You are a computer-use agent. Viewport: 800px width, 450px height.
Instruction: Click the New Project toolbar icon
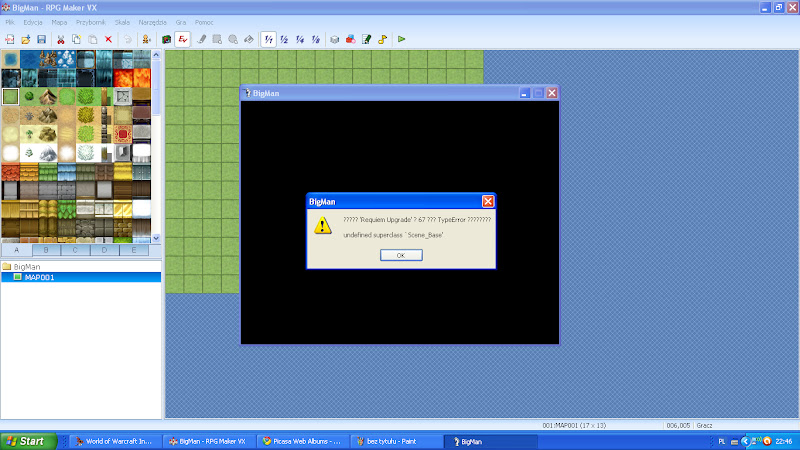pyautogui.click(x=10, y=39)
